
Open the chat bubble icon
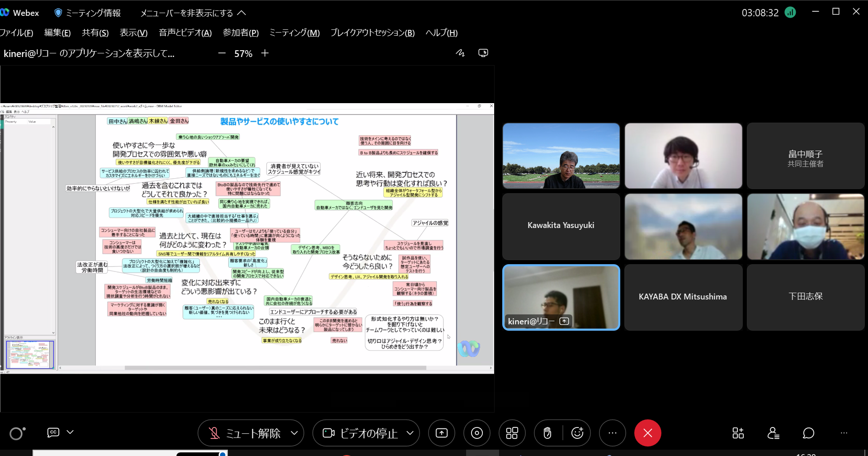pos(808,433)
